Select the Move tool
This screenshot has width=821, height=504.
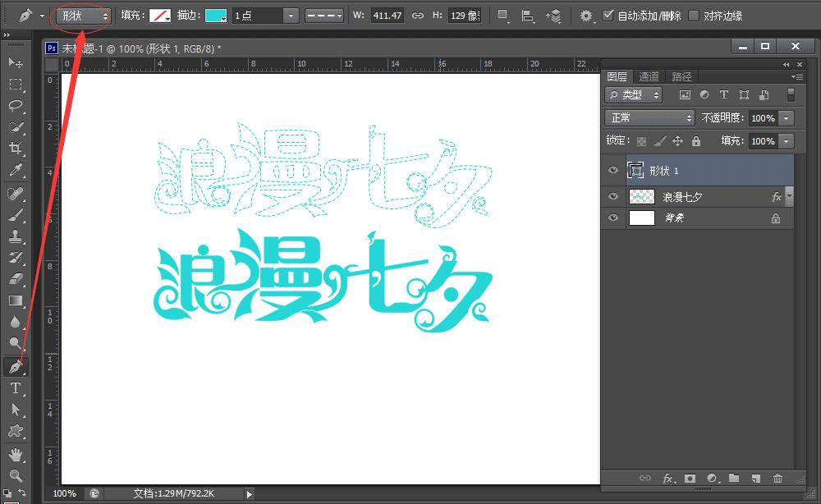17,62
